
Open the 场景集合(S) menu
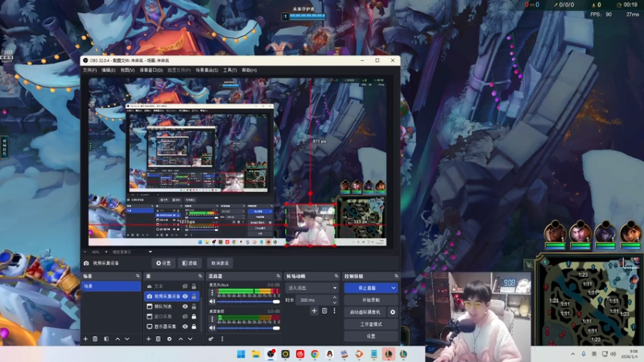[207, 70]
